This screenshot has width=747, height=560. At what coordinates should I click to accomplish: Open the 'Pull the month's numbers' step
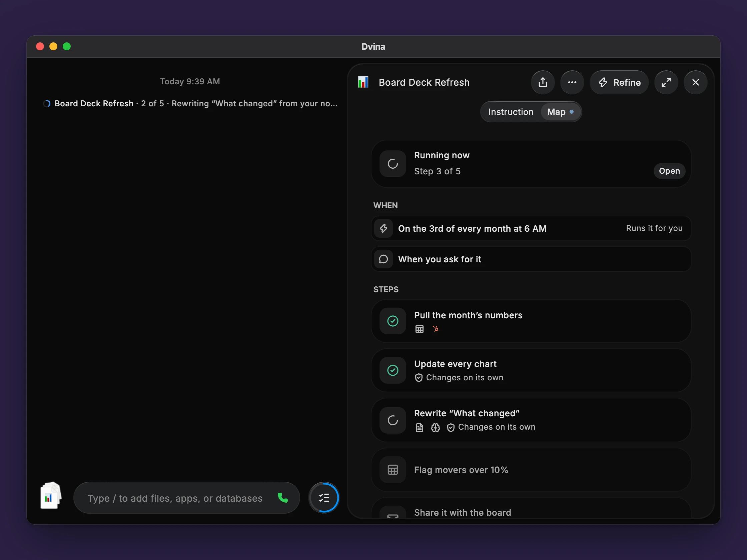pos(531,321)
